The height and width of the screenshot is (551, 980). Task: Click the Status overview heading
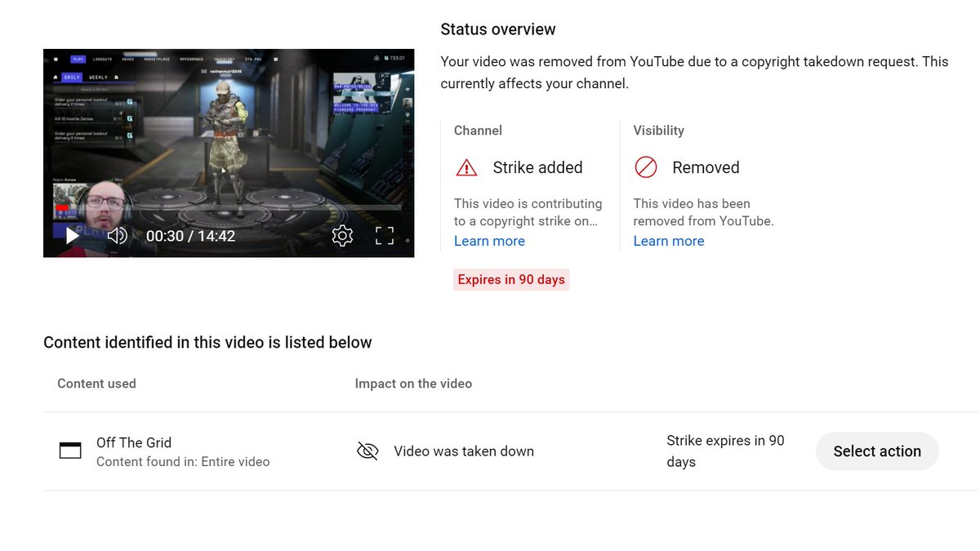click(498, 29)
